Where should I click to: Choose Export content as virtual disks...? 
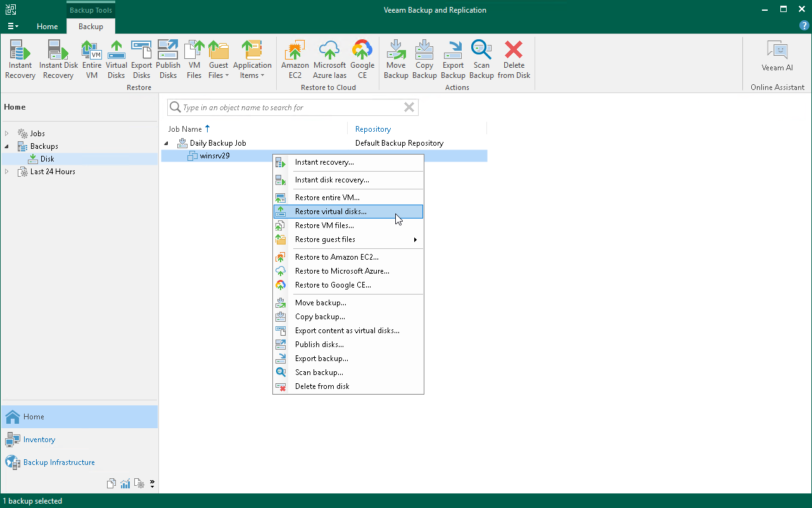(348, 331)
